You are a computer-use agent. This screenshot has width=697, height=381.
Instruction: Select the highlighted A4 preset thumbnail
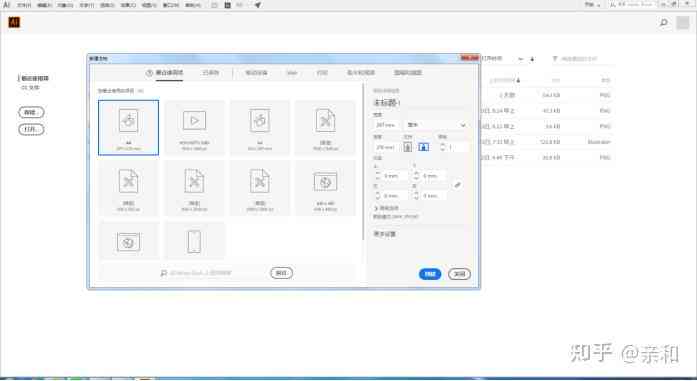click(x=128, y=128)
